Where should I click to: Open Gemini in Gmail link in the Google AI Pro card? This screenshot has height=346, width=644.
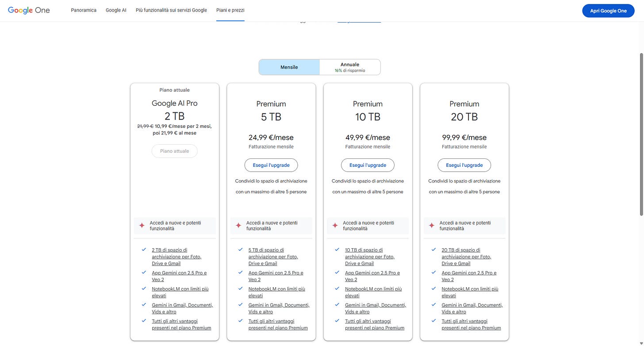182,308
